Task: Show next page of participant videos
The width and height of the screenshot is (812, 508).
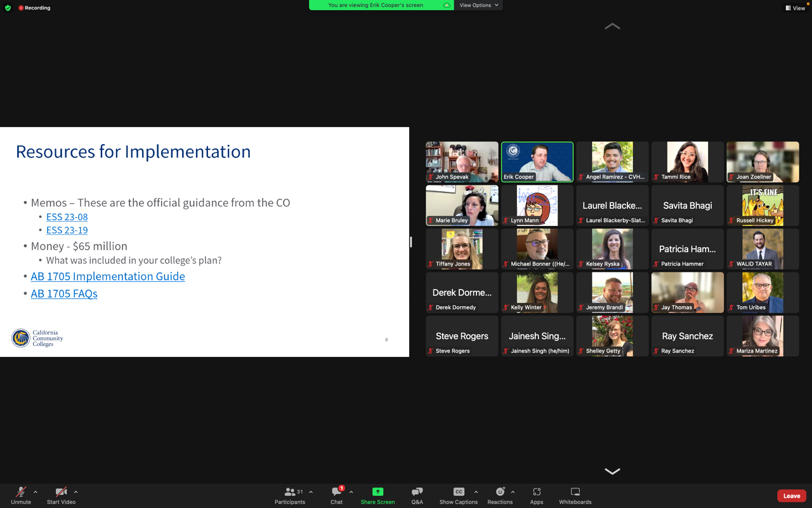Action: coord(612,471)
